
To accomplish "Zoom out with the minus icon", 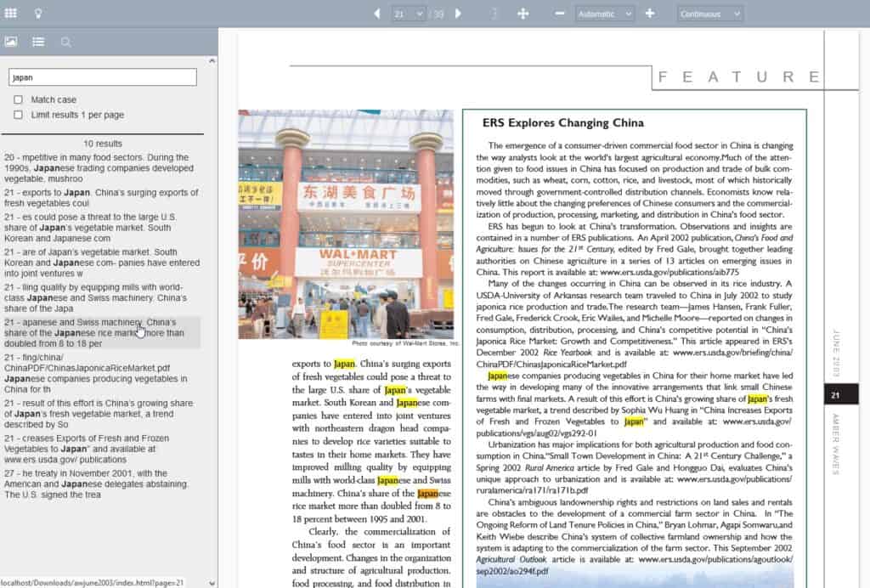I will click(559, 14).
